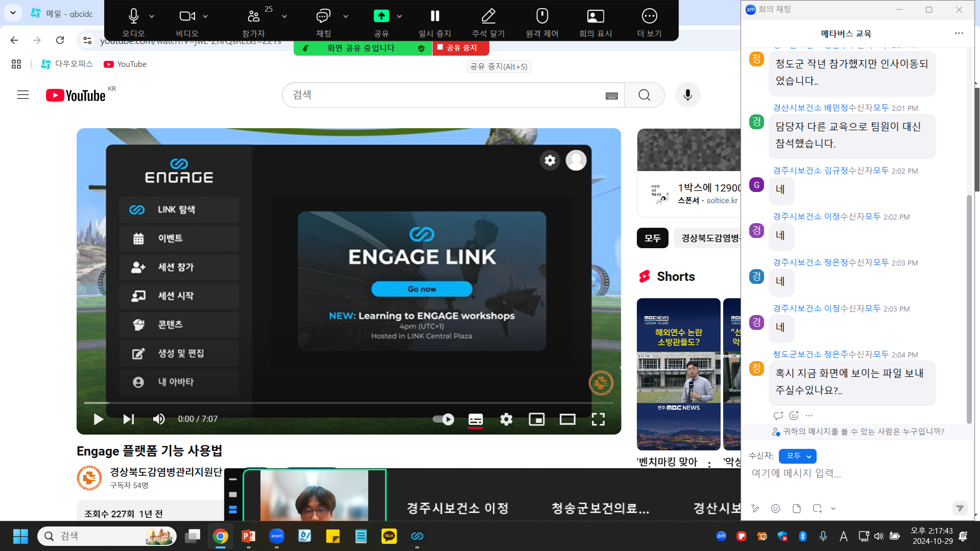Screen dimensions: 980x551
Task: Toggle camera with Zoom 비디오 button
Action: click(187, 21)
